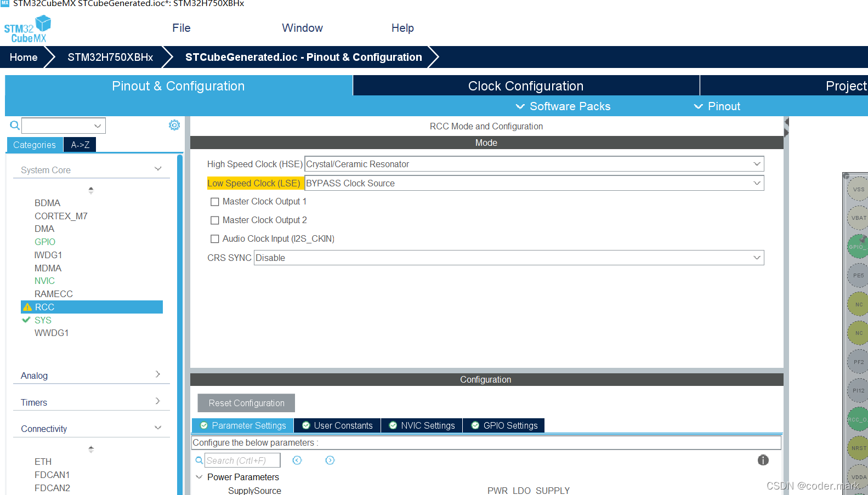
Task: Enable Master Clock Output 1 checkbox
Action: (x=215, y=202)
